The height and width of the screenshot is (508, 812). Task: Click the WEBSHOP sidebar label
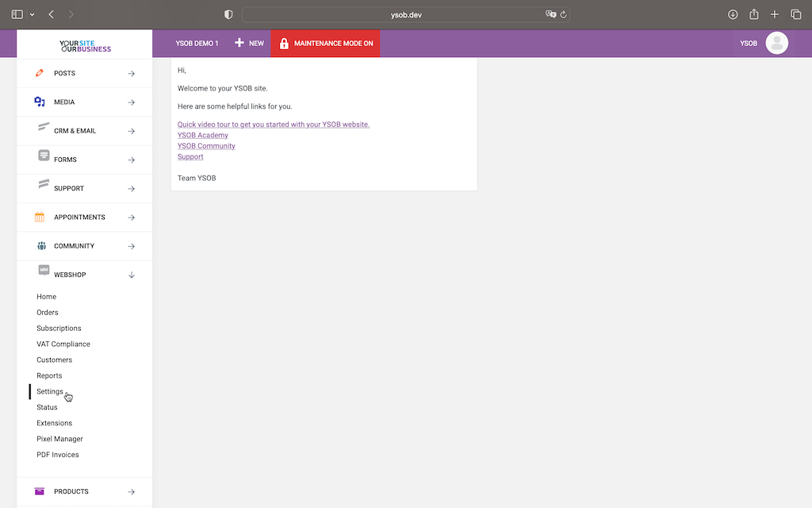pyautogui.click(x=70, y=275)
